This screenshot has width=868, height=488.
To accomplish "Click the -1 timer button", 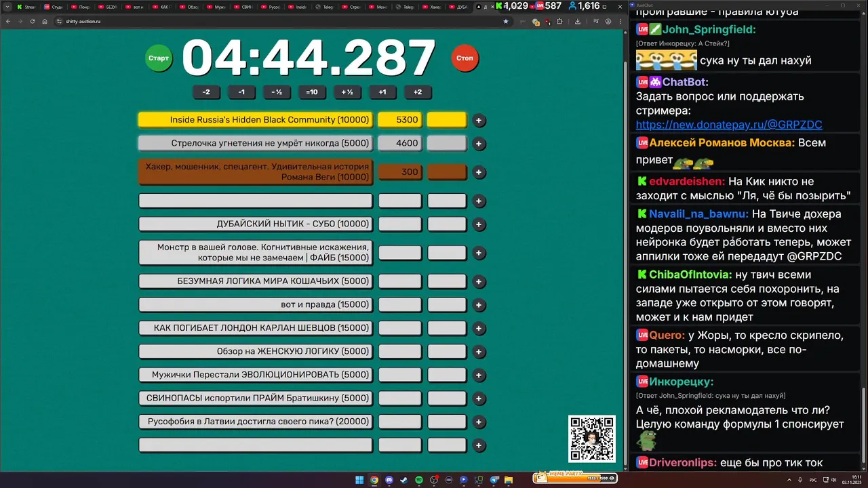I will tap(241, 92).
